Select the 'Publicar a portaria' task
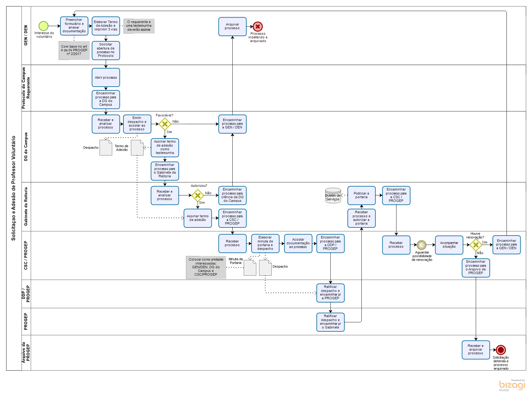Viewport: 532px width, 401px height. [x=361, y=195]
